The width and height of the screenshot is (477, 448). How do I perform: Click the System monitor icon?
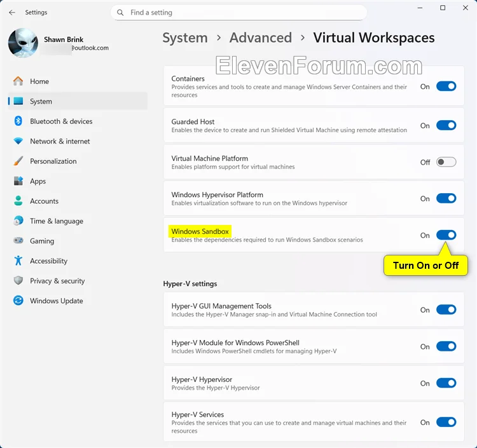point(18,101)
